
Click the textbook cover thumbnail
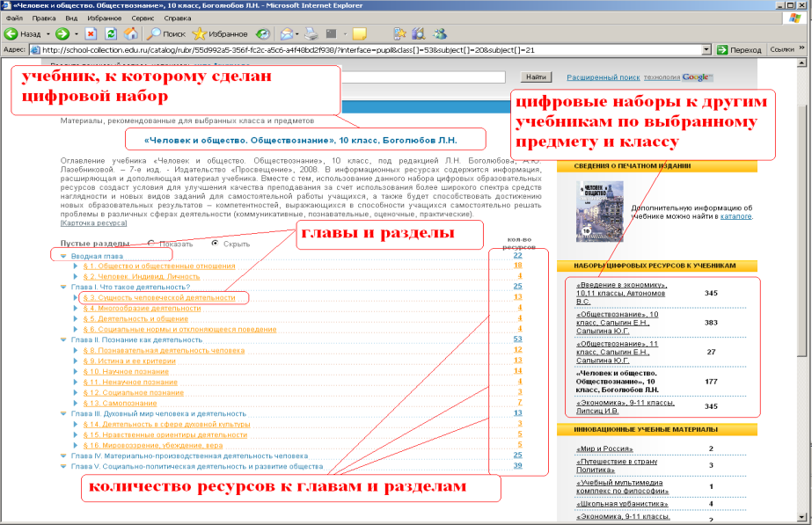600,211
